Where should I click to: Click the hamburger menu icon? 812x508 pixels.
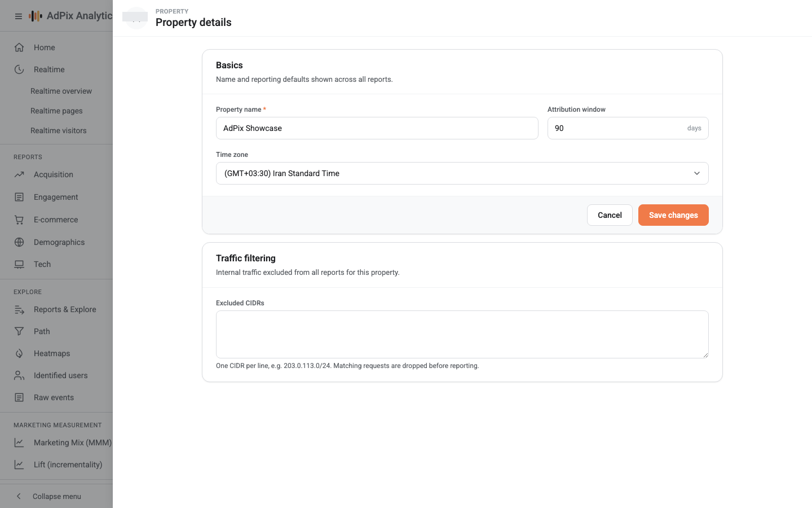(19, 16)
